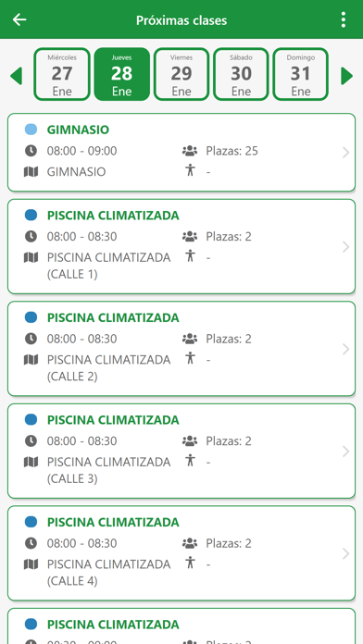Image resolution: width=363 pixels, height=644 pixels.
Task: Expand the CALLE 1 pool class chevron
Action: 345,247
